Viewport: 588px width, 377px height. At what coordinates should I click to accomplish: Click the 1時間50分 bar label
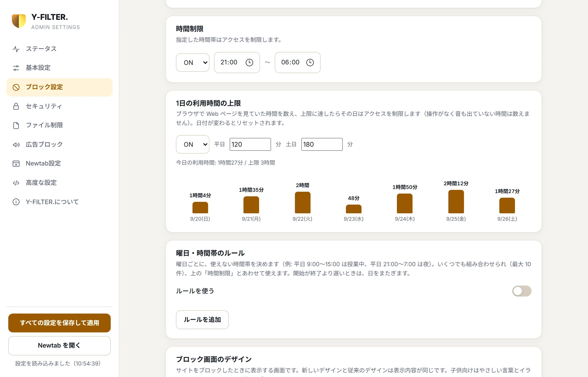pos(405,187)
